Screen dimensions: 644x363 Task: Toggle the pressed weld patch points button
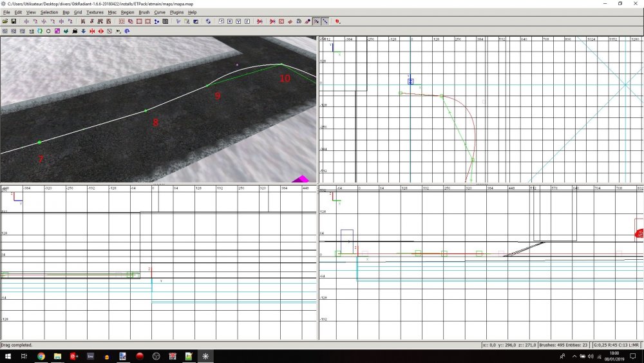(x=316, y=21)
